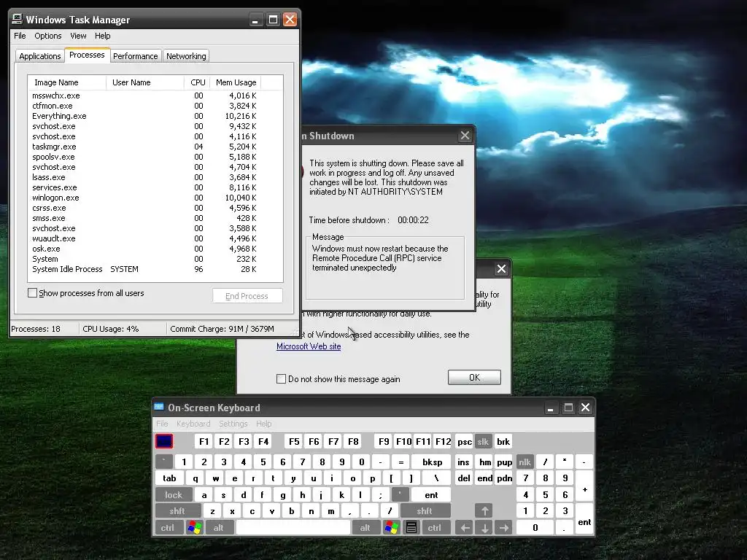Viewport: 747px width, 560px height.
Task: Switch to the Performance tab
Action: click(x=135, y=56)
